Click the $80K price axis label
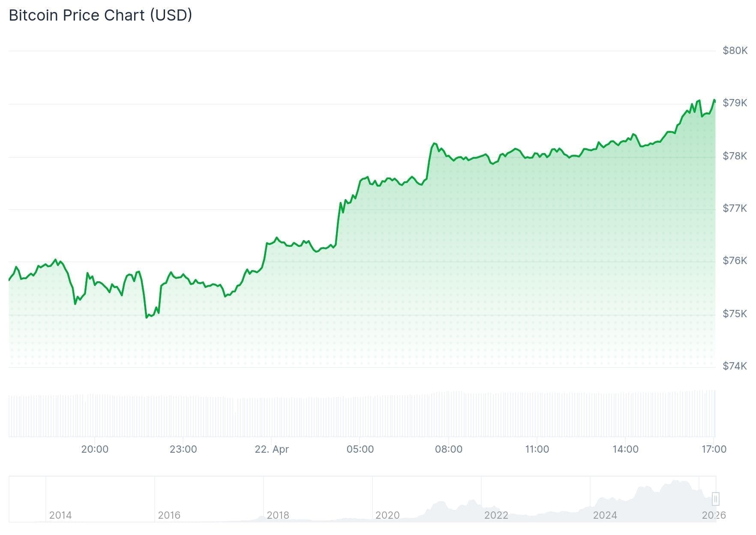Image resolution: width=756 pixels, height=535 pixels. [735, 51]
